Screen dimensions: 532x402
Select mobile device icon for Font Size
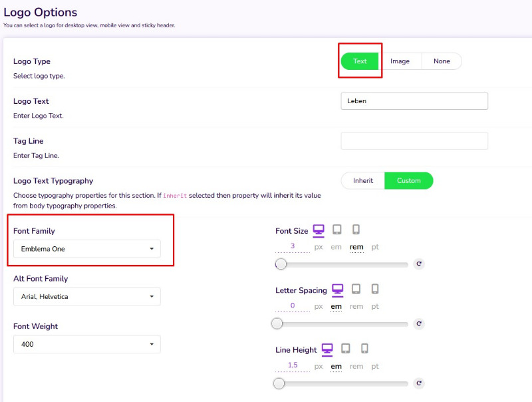[356, 230]
